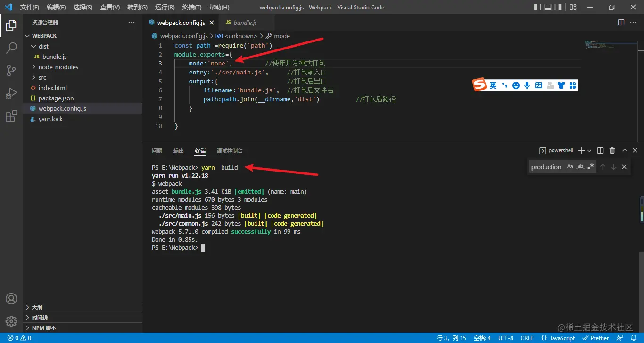The height and width of the screenshot is (343, 644).
Task: Open editor More Actions ellipsis
Action: [634, 23]
